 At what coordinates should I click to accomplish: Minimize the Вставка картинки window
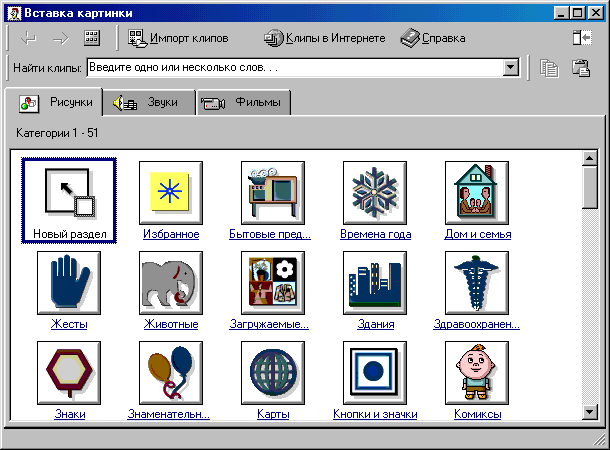point(562,13)
